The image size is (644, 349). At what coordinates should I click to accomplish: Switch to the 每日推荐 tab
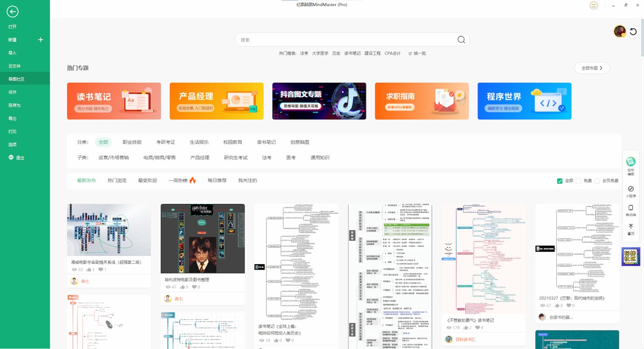tap(217, 181)
